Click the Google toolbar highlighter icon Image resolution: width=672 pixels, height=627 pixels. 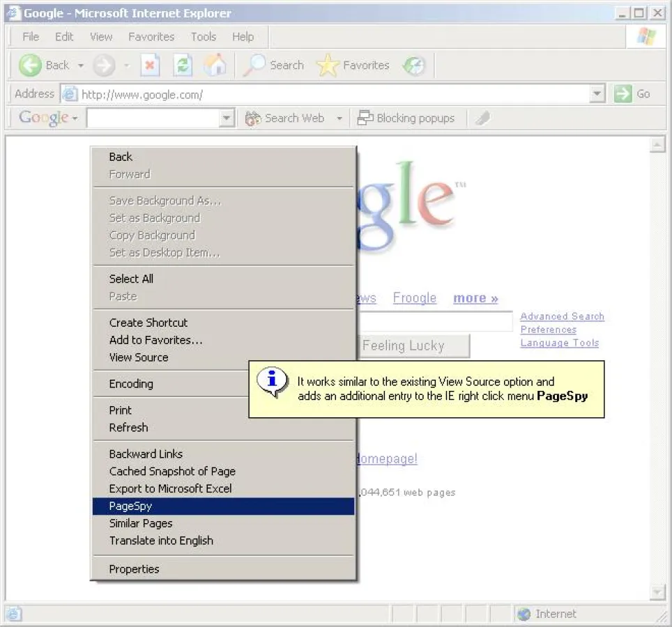coord(482,118)
